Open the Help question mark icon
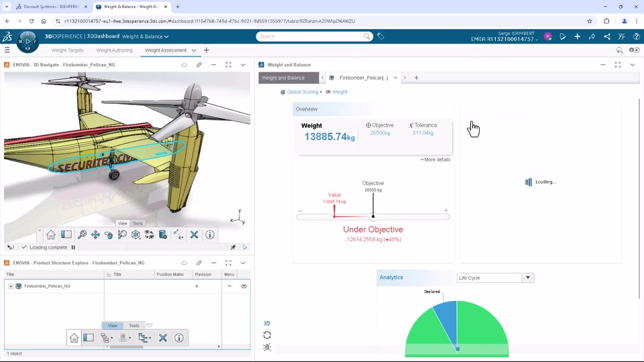The image size is (644, 362). (636, 36)
